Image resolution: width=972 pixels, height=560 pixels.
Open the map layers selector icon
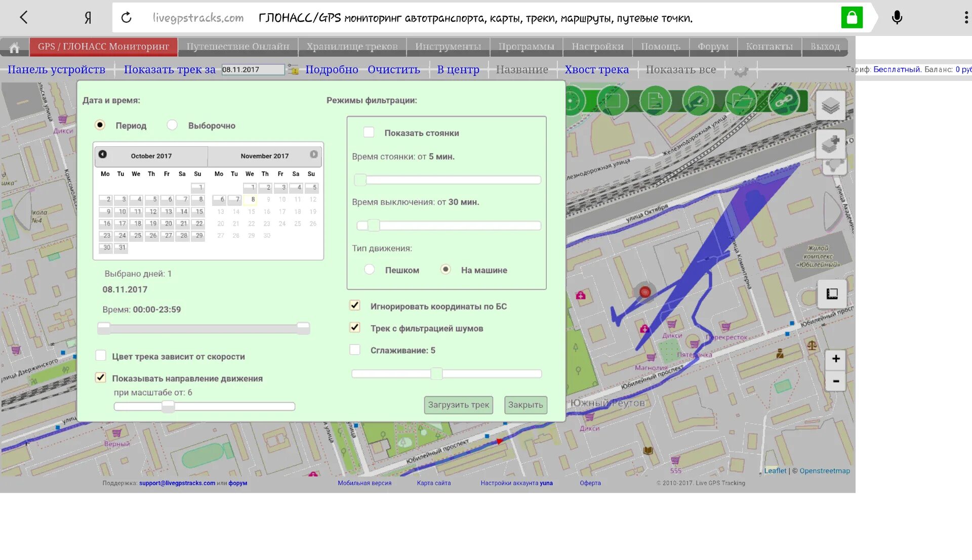point(831,106)
